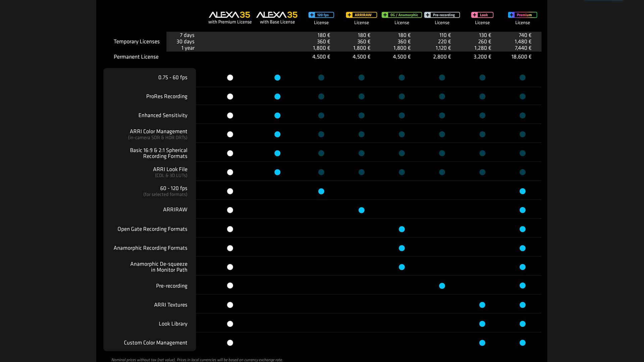Click the ALEXA 35 with Base License logo
This screenshot has width=644, height=362.
point(277,15)
